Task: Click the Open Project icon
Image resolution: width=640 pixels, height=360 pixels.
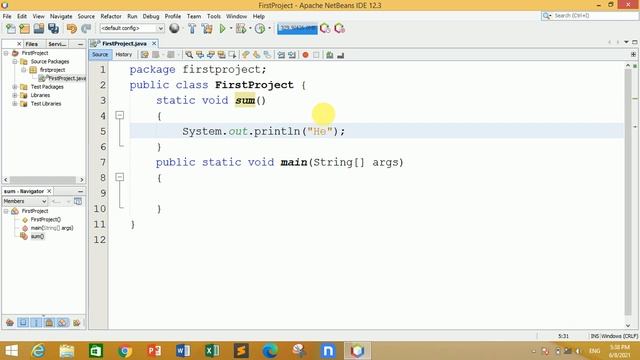Action: (x=39, y=29)
